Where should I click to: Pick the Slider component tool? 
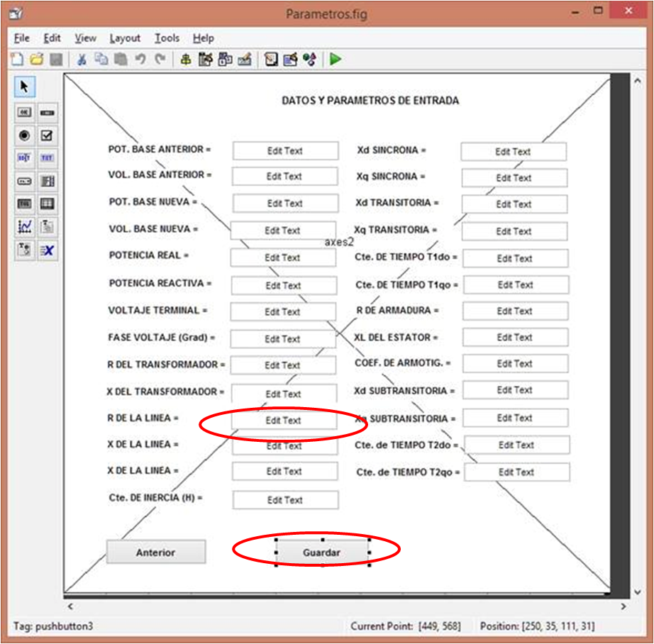tap(47, 113)
